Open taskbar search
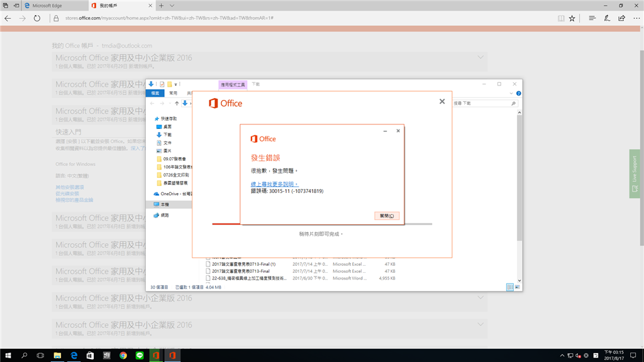This screenshot has height=362, width=644. coord(25,356)
